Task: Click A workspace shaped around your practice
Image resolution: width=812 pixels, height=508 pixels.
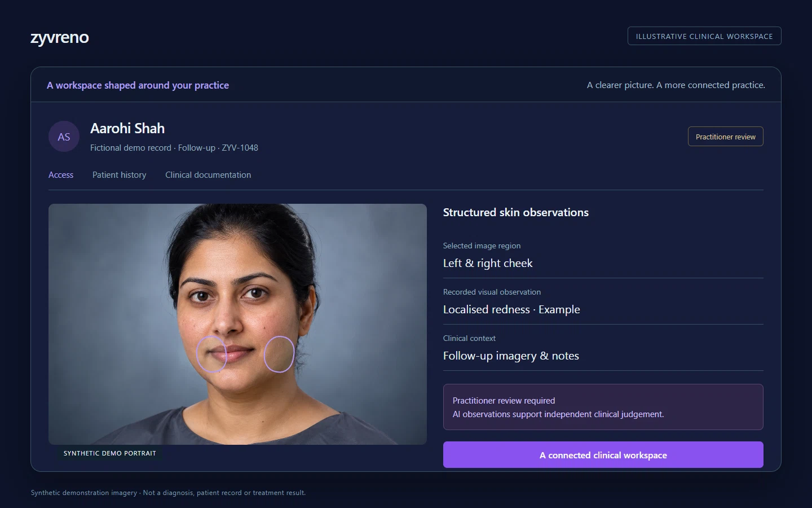Action: click(138, 85)
